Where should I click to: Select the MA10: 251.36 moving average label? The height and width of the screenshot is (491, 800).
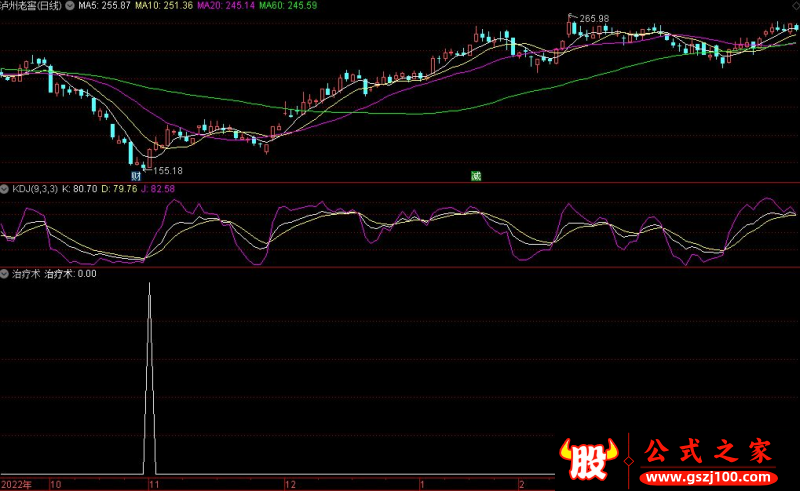(x=163, y=6)
